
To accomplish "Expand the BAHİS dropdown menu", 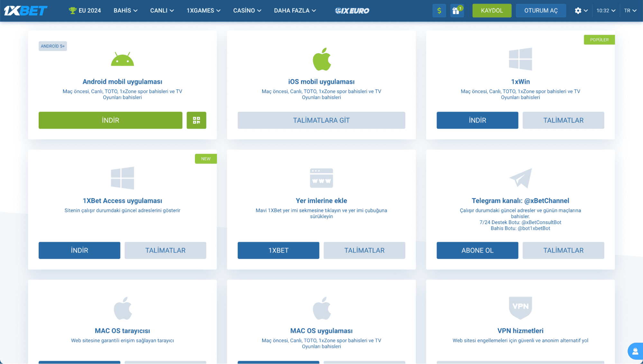I will click(x=125, y=11).
